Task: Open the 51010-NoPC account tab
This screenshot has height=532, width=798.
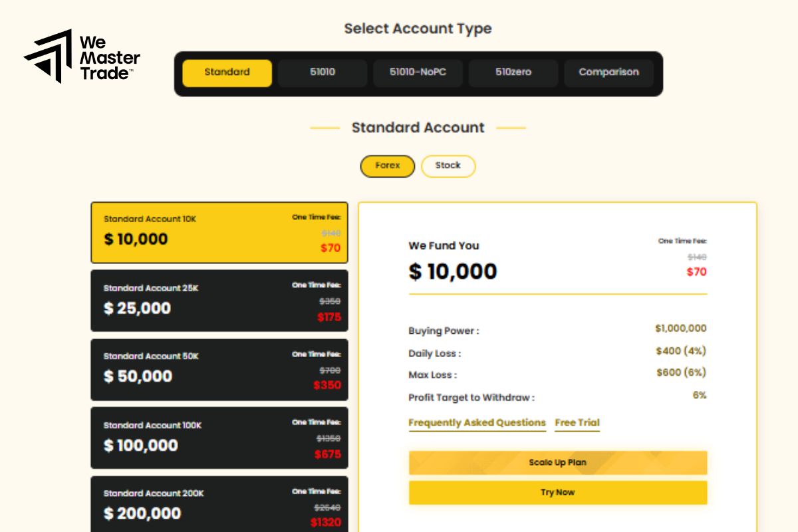Action: click(418, 72)
